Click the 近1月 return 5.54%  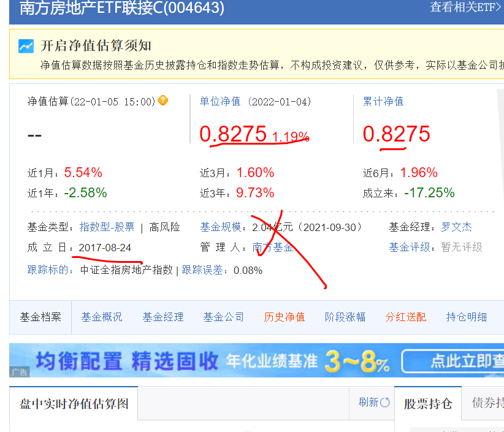coord(83,172)
